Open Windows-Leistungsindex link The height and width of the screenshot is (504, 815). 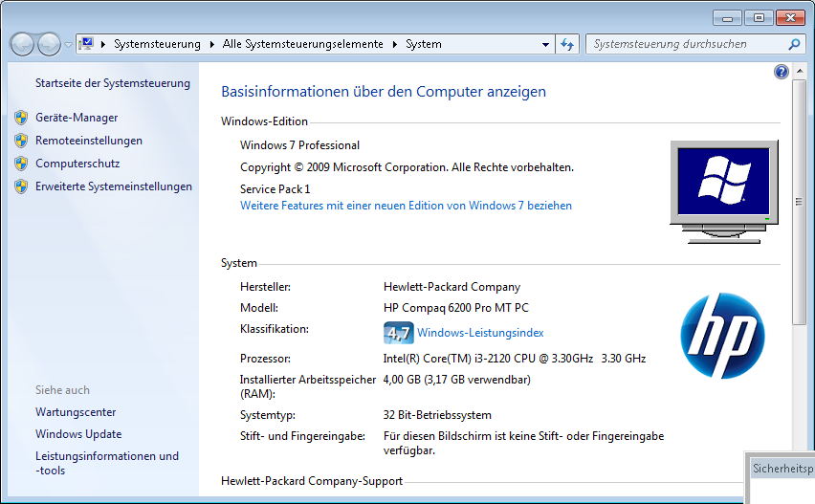point(480,333)
